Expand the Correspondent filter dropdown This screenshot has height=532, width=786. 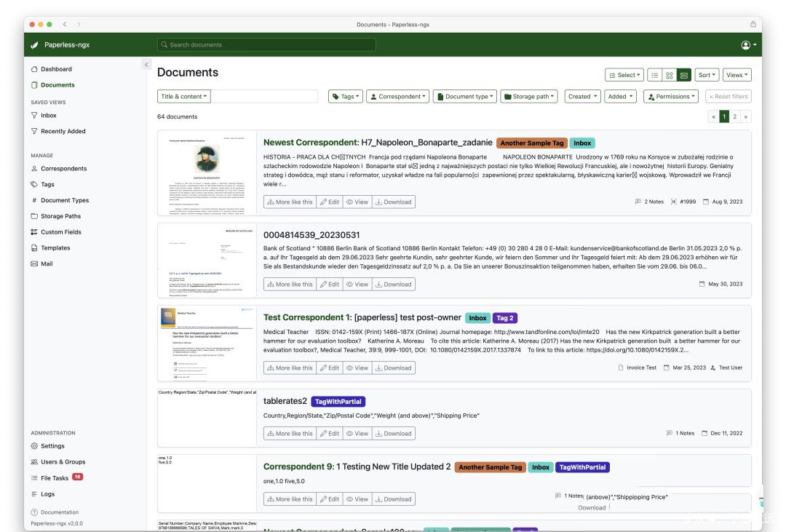(398, 96)
